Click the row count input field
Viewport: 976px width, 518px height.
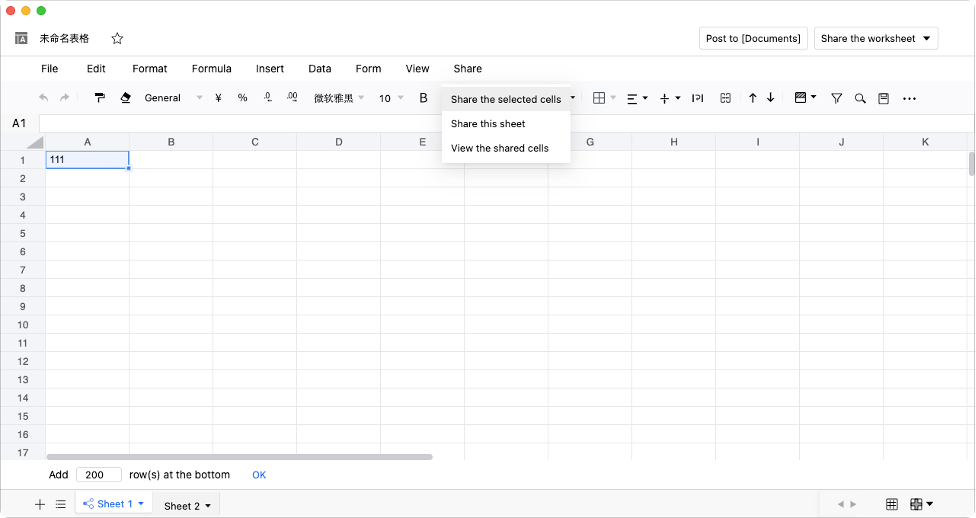point(98,475)
